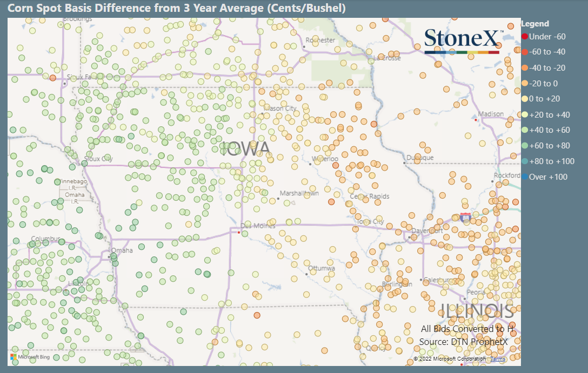Click the Interstate 88 highway shield
588x373 pixels.
tap(465, 218)
